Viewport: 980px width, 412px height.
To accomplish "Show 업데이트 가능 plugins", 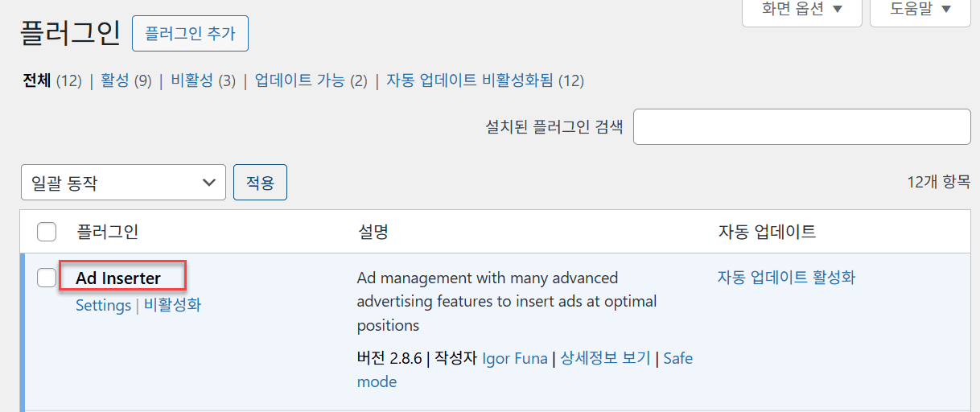I will [x=299, y=80].
